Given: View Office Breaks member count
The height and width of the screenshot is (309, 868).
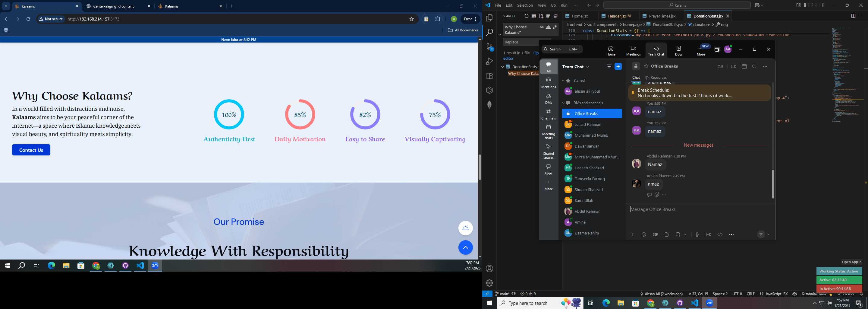Looking at the screenshot, I should coord(720,66).
